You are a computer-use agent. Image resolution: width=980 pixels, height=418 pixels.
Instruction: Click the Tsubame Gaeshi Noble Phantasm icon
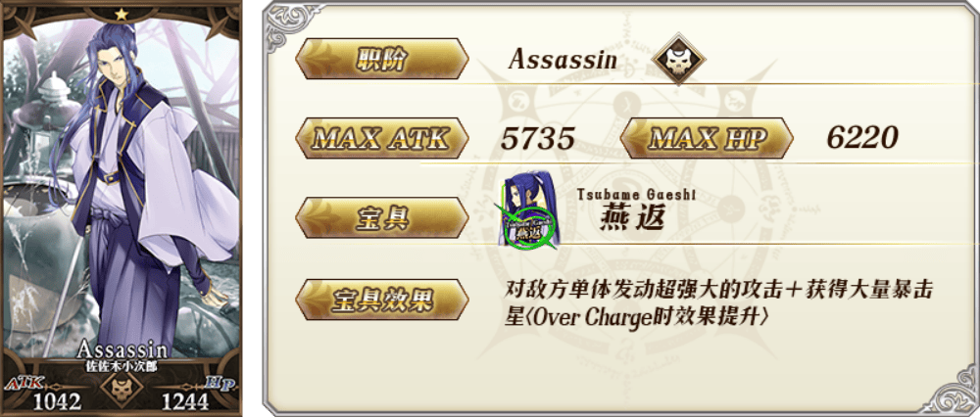pyautogui.click(x=529, y=209)
